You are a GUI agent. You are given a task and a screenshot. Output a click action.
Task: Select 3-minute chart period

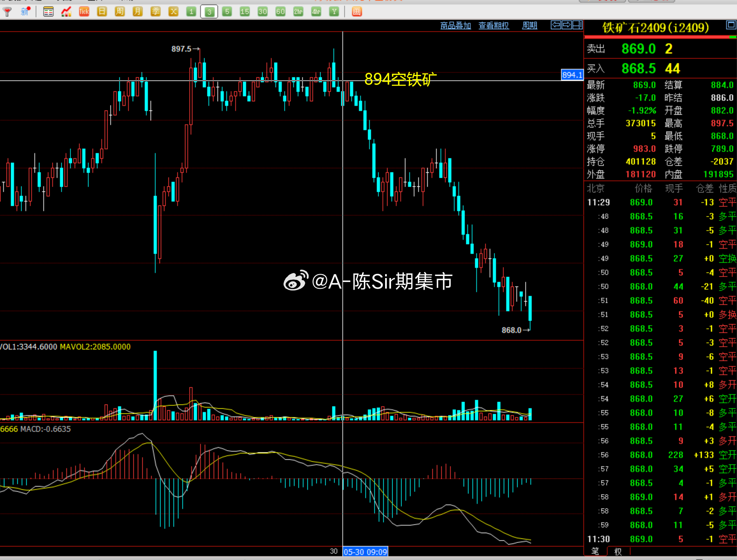coord(209,12)
